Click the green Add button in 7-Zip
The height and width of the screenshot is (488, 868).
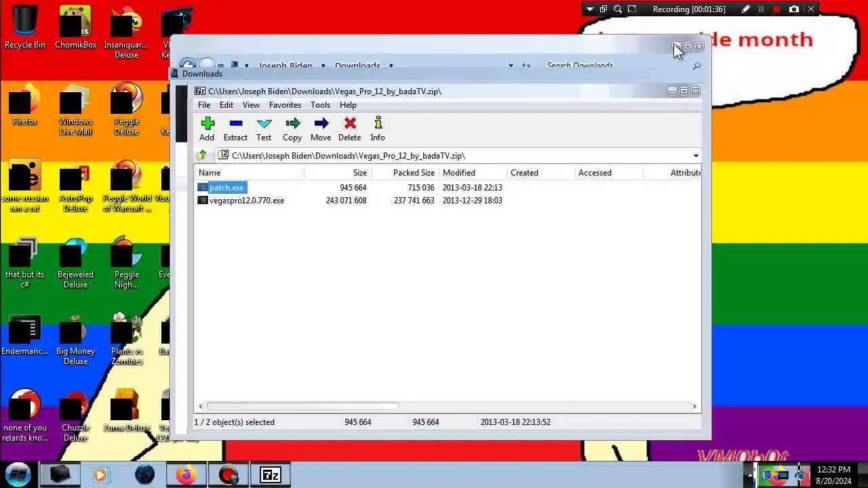point(207,129)
